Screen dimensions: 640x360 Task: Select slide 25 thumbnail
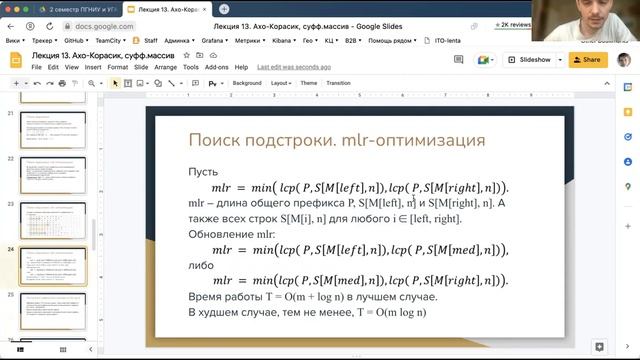click(x=53, y=311)
